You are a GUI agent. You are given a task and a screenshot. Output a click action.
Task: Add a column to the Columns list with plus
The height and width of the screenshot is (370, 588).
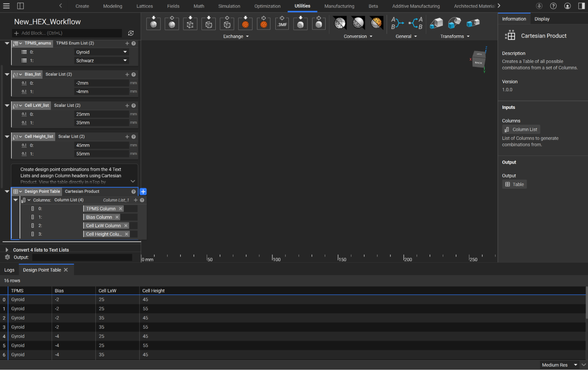pos(136,200)
